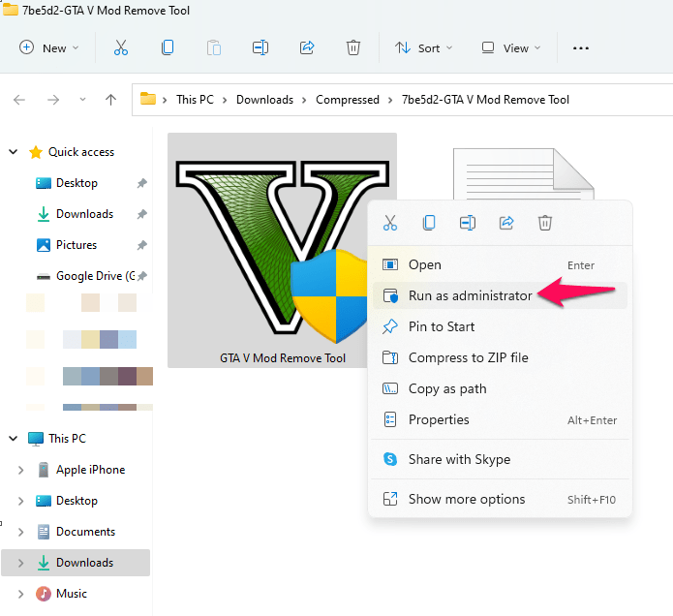Expand the Apple iPhone tree node
This screenshot has width=673, height=616.
(x=20, y=470)
